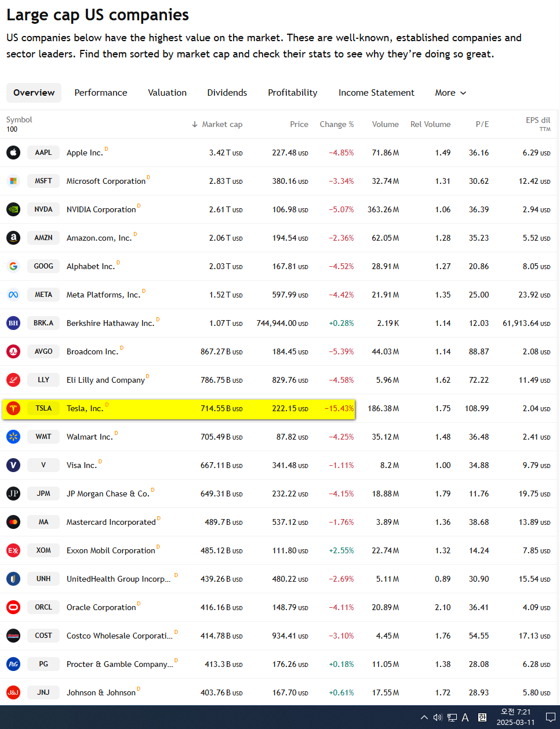This screenshot has height=729, width=560.
Task: Expand the More tabs dropdown
Action: coord(450,93)
